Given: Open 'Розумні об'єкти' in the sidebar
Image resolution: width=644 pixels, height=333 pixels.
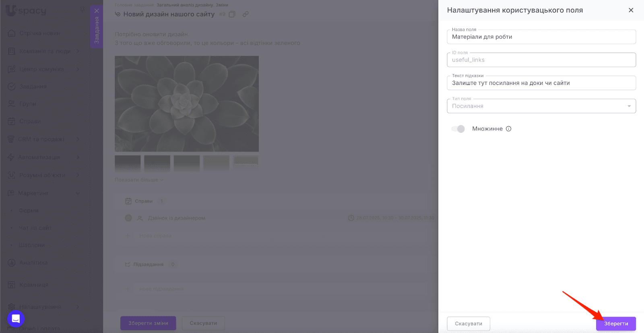Looking at the screenshot, I should (42, 176).
